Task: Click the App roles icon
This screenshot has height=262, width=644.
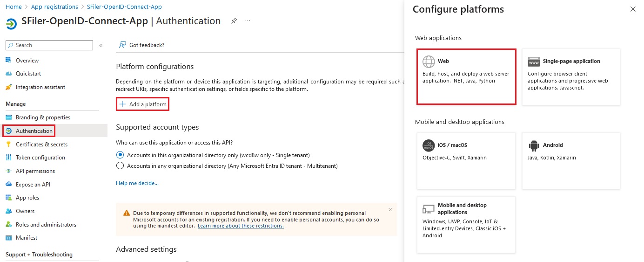Action: [x=8, y=198]
